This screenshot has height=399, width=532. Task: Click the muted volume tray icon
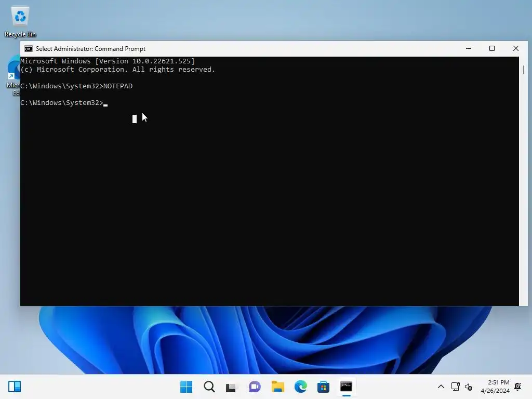(x=469, y=387)
